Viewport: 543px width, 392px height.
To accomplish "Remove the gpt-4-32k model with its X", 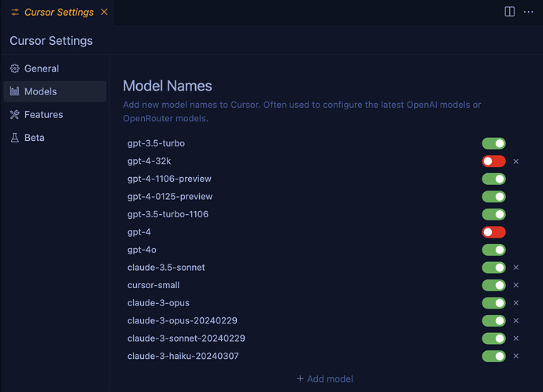I will coord(516,161).
